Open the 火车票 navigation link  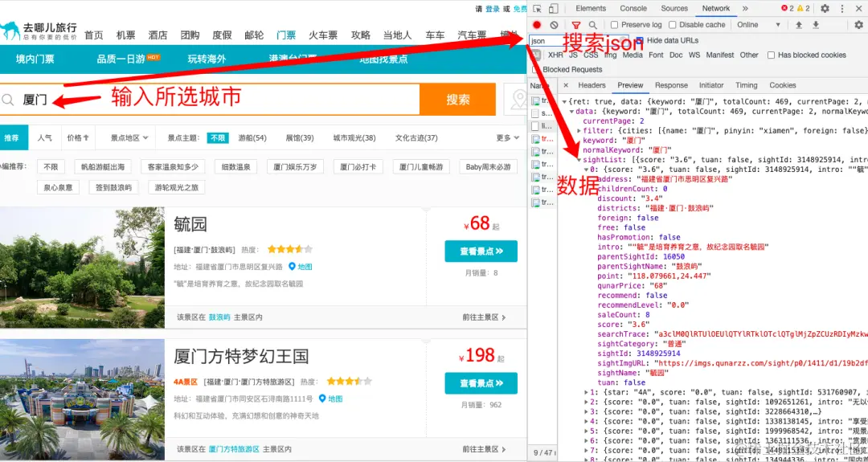323,35
